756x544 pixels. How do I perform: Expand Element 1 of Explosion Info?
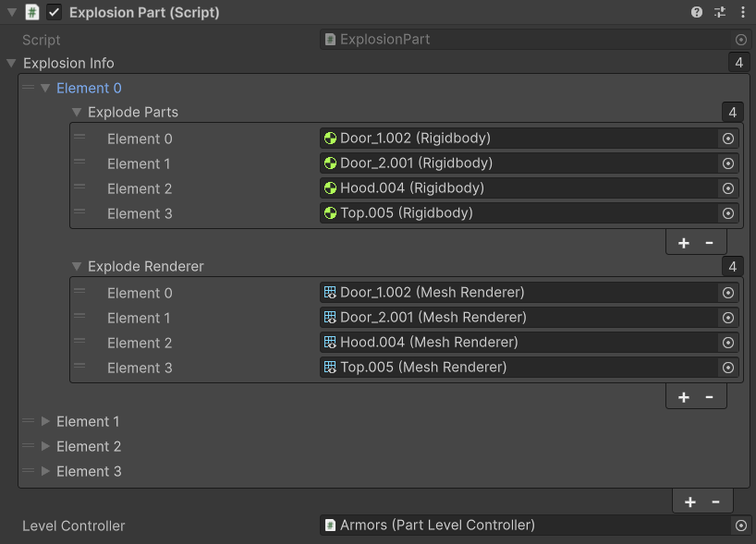(46, 422)
